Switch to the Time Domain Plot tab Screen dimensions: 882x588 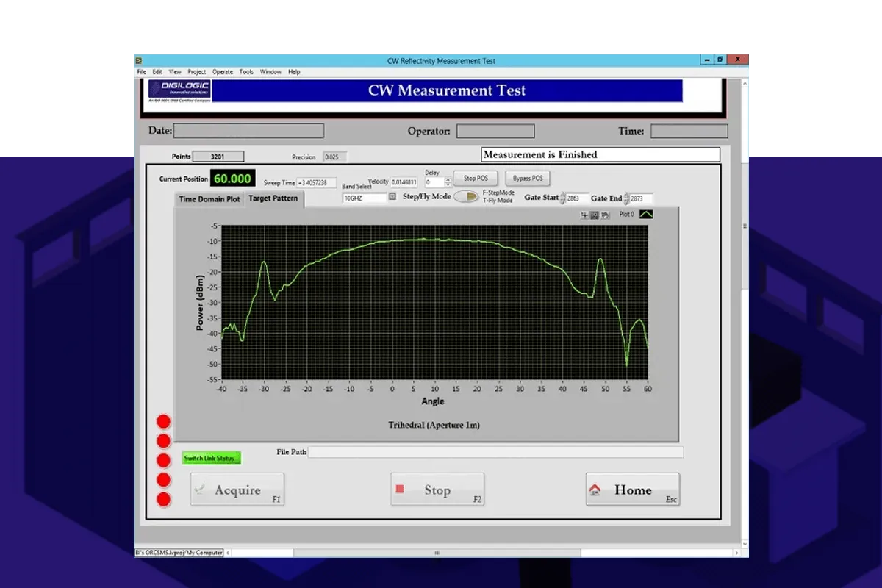pyautogui.click(x=209, y=199)
